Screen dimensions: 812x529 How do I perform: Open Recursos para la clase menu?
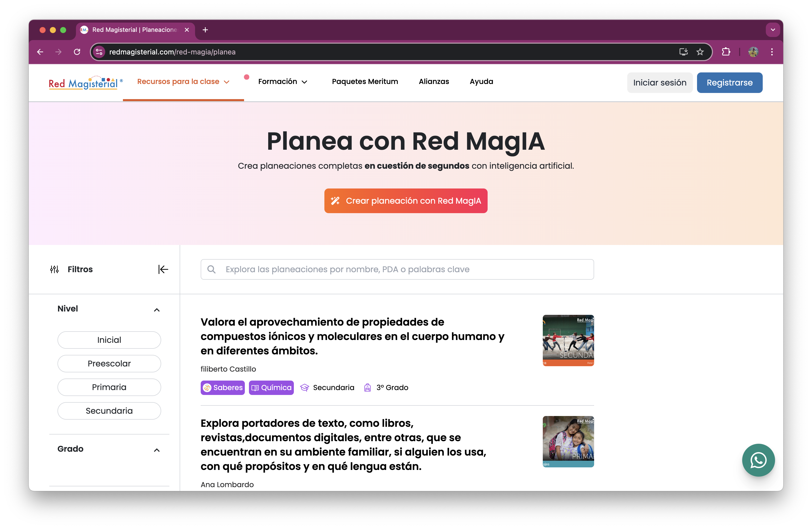coord(183,82)
